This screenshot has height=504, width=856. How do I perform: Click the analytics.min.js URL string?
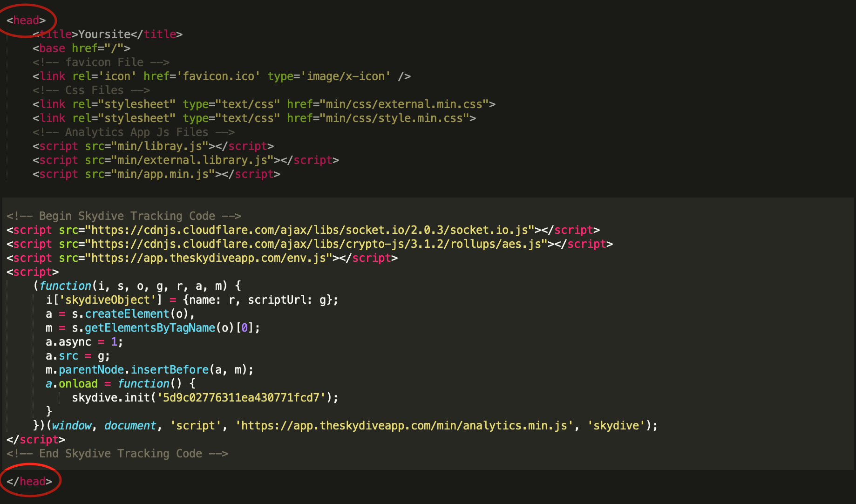tap(404, 425)
